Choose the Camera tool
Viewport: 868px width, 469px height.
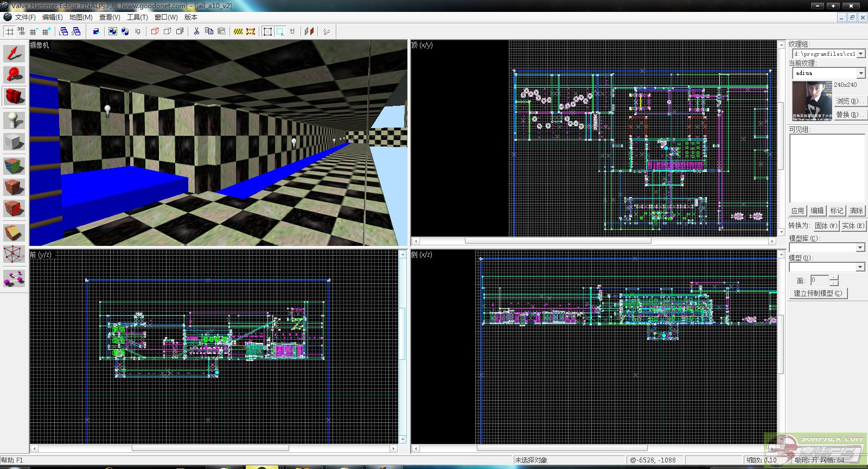[x=14, y=97]
